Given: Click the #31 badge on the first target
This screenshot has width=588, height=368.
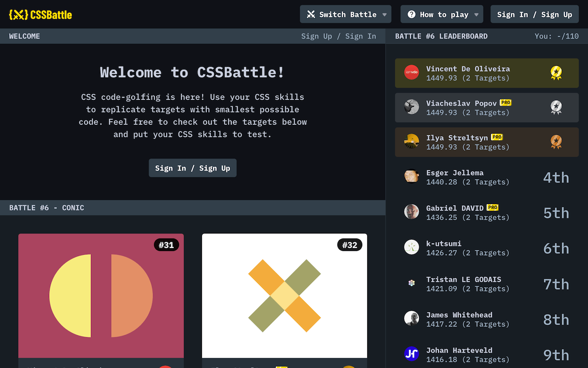Looking at the screenshot, I should coord(167,245).
